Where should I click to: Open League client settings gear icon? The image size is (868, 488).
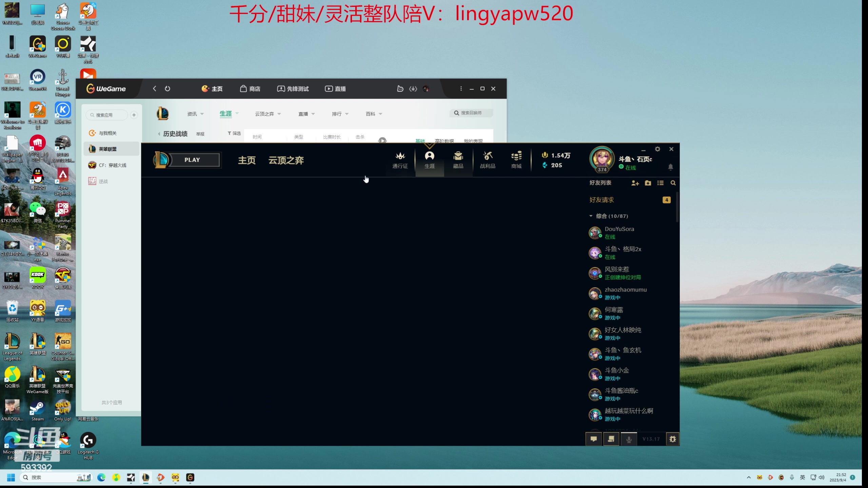click(x=657, y=149)
